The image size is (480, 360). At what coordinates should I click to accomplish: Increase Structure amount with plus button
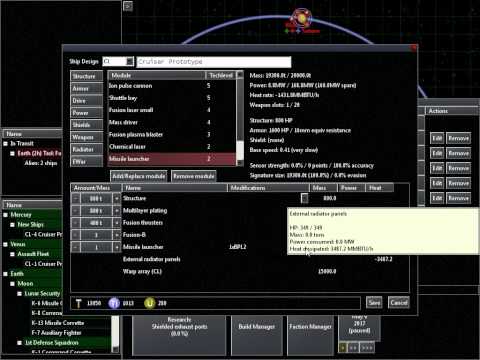(117, 199)
